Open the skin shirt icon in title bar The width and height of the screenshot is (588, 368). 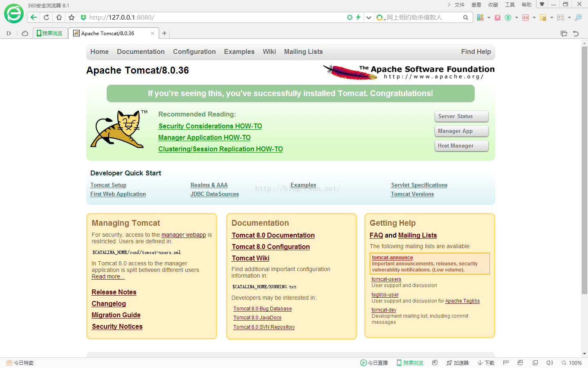coord(542,4)
